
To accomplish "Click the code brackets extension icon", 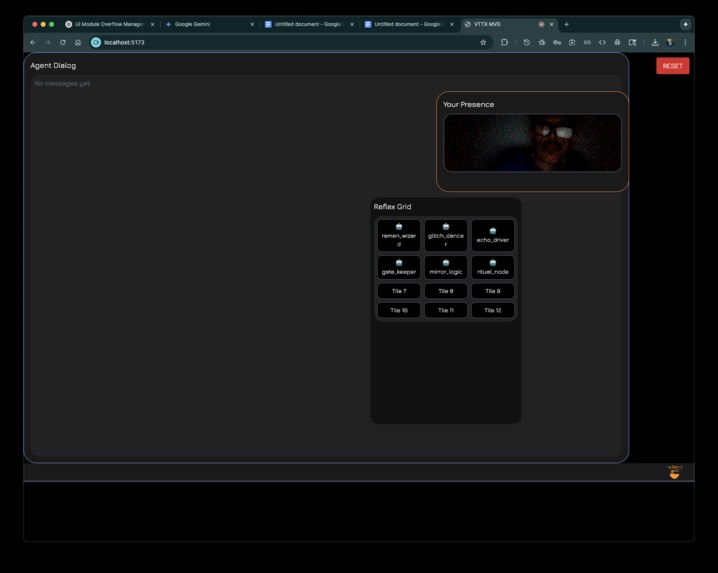I will [x=602, y=42].
